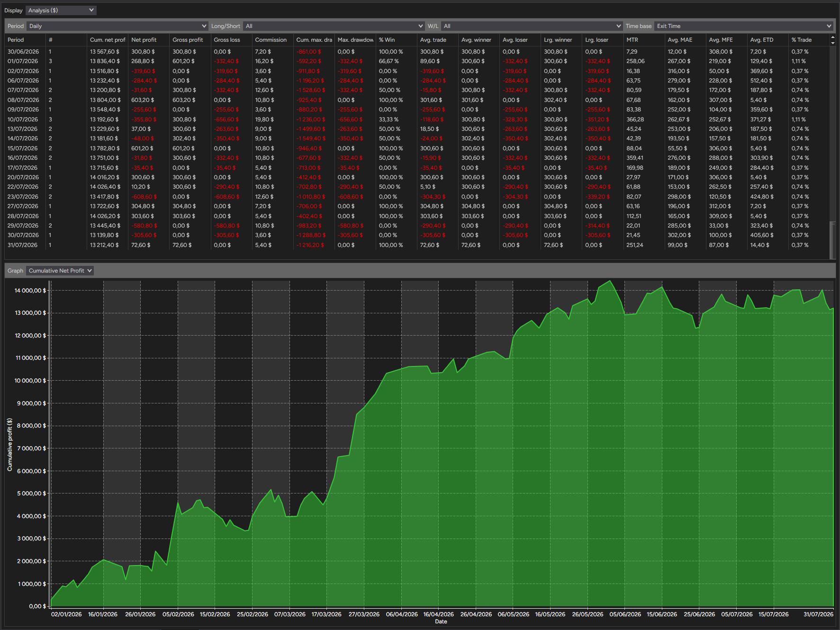Click the table scrollbar up arrow
The height and width of the screenshot is (630, 840).
pyautogui.click(x=832, y=37)
